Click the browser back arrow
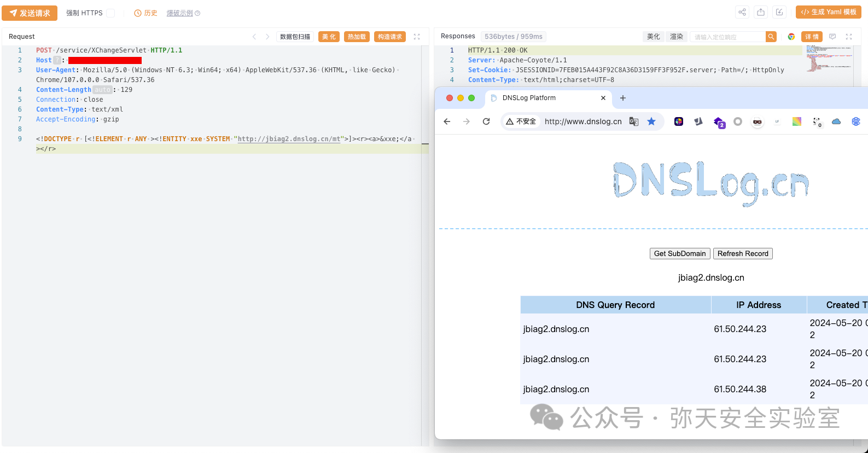 [447, 121]
